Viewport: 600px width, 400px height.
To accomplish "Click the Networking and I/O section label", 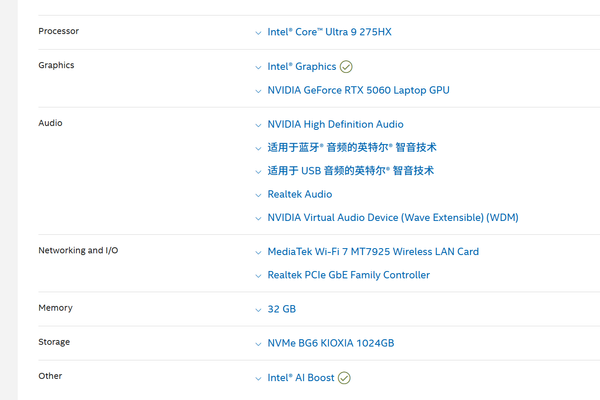I will (78, 250).
